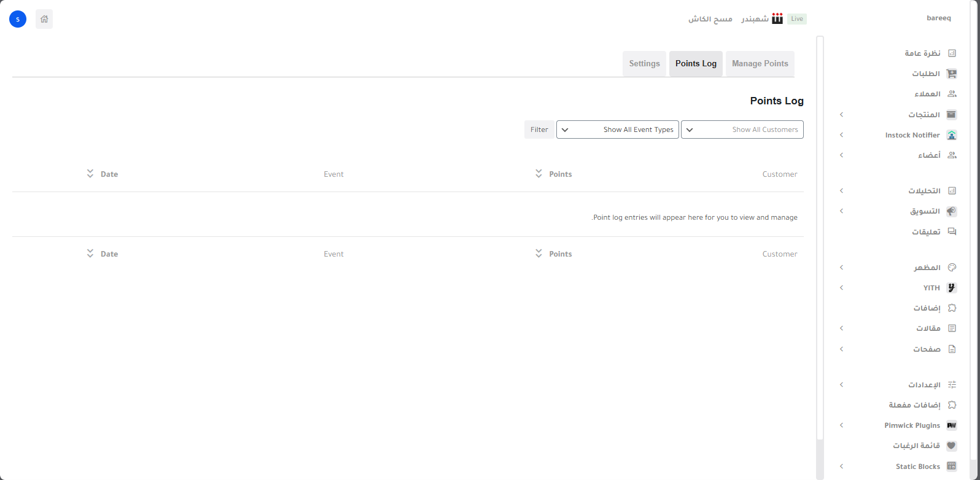Click the مسح الكاش clear cache link
Image resolution: width=980 pixels, height=480 pixels.
(710, 19)
